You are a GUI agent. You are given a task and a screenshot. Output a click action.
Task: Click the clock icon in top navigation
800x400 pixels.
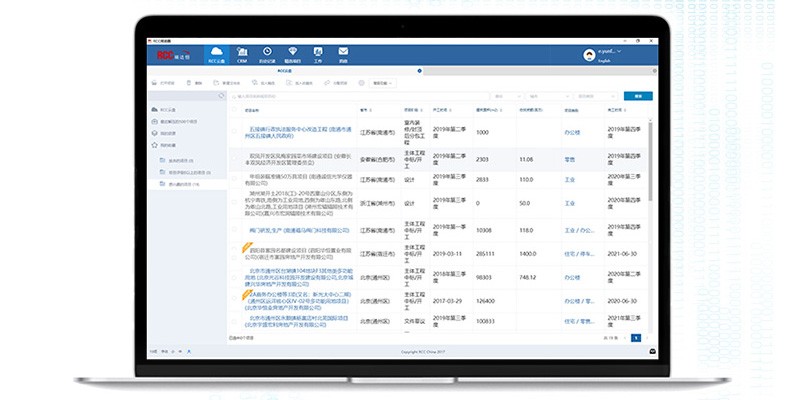pyautogui.click(x=267, y=54)
